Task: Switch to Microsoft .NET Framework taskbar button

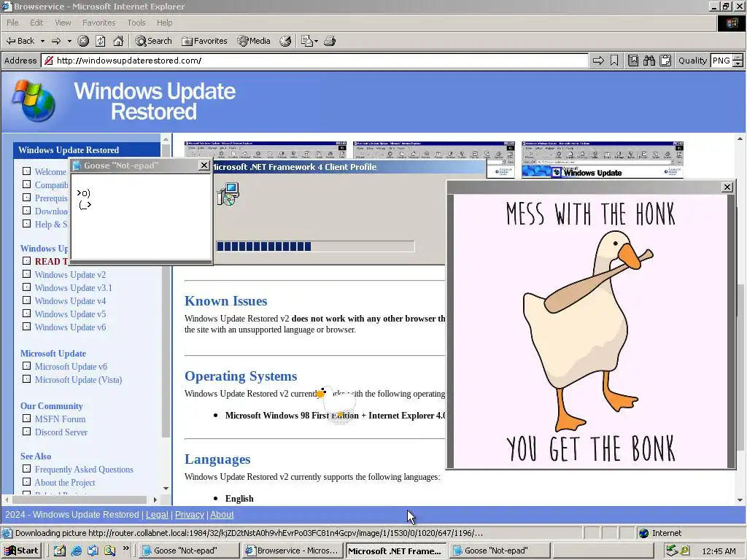Action: [395, 551]
